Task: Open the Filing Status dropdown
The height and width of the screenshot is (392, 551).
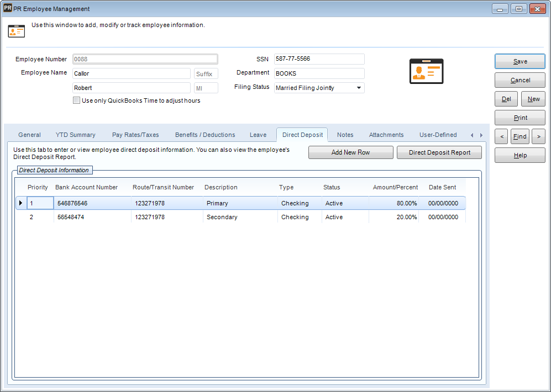Action: click(x=359, y=88)
